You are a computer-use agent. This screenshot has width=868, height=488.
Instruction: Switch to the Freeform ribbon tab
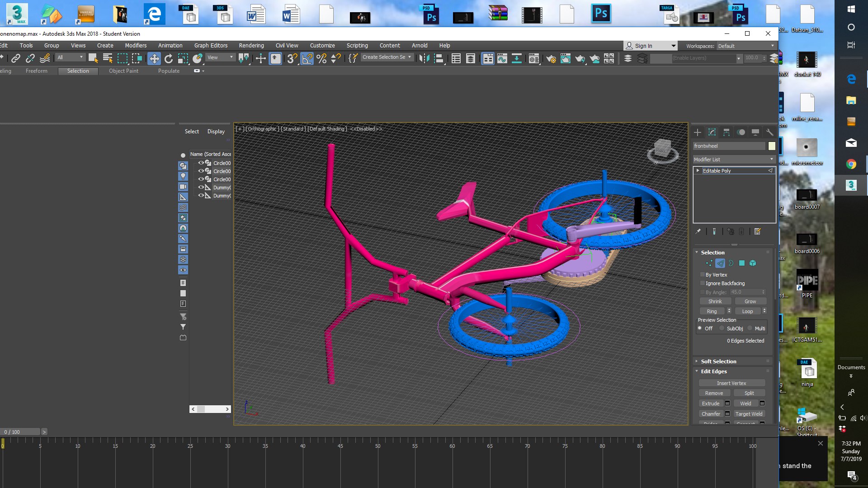[36, 71]
